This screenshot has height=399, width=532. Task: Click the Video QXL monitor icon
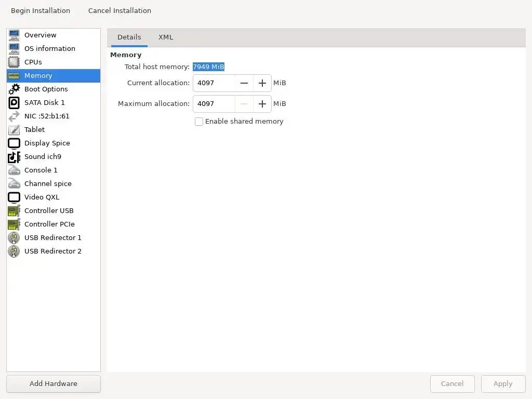(14, 197)
